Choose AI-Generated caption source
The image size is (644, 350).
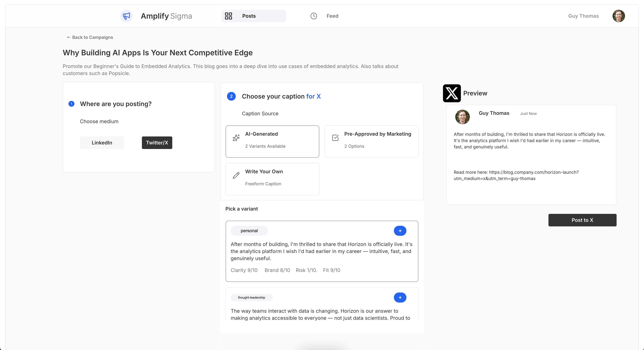[272, 141]
